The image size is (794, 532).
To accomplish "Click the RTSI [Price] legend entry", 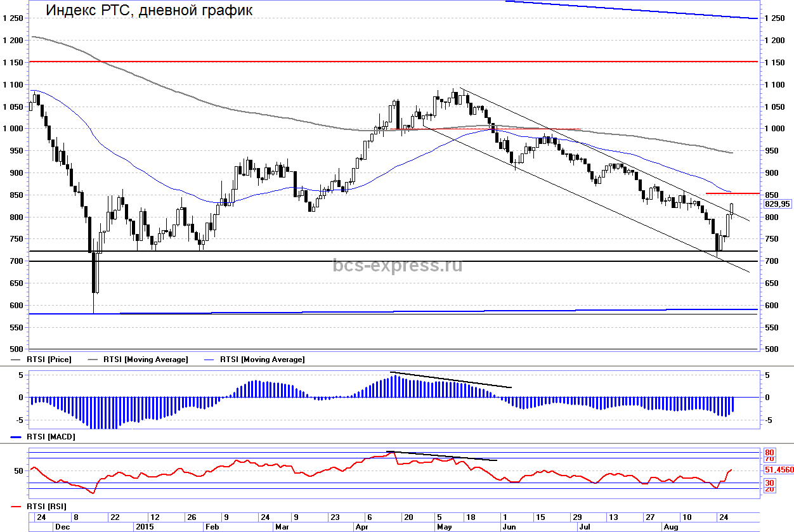I will pos(49,360).
